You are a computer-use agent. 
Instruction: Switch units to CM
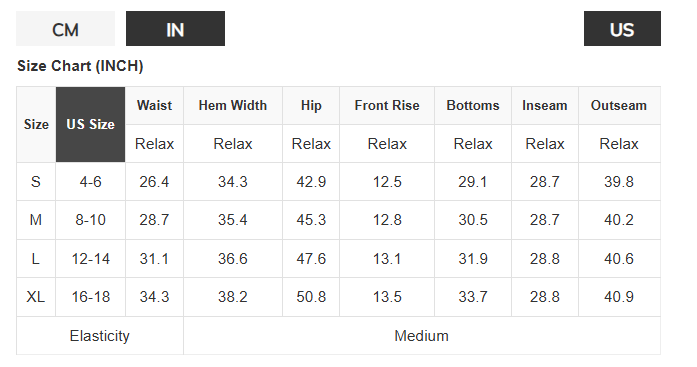65,28
